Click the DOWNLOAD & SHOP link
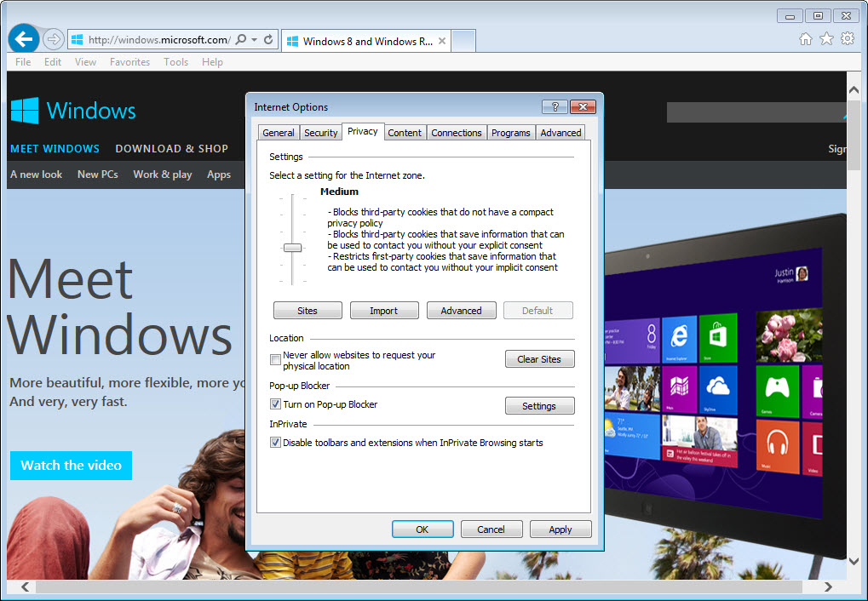This screenshot has height=601, width=868. pos(171,148)
